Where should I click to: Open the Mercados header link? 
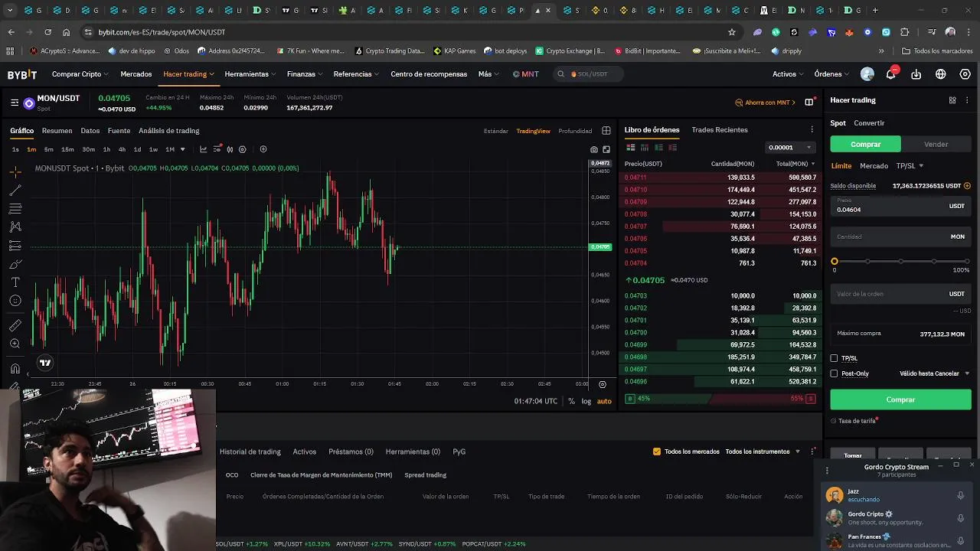(136, 74)
